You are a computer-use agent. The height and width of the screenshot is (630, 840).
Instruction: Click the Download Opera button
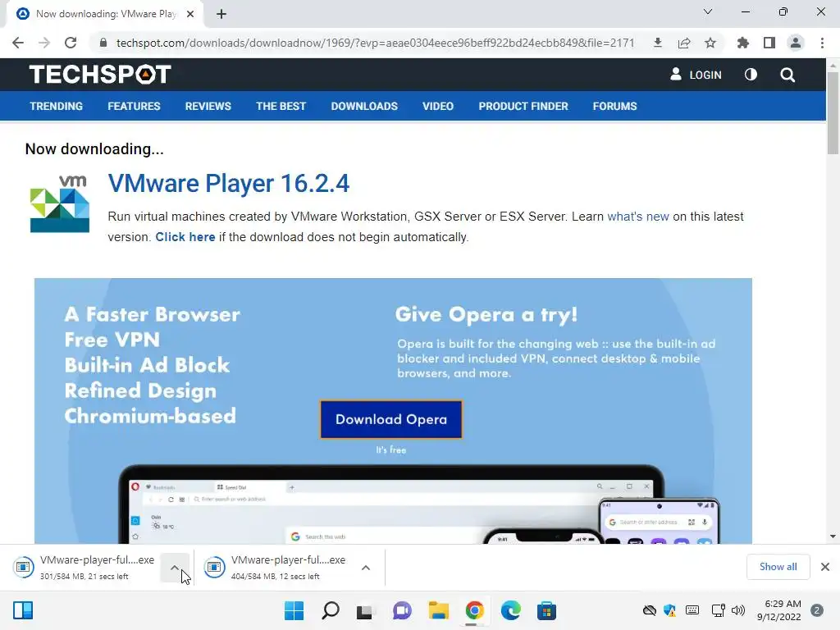[391, 419]
